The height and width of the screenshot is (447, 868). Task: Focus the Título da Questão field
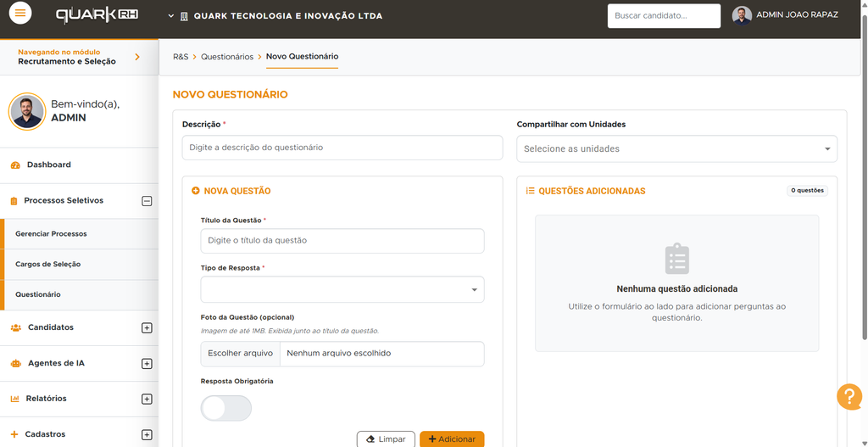[342, 241]
